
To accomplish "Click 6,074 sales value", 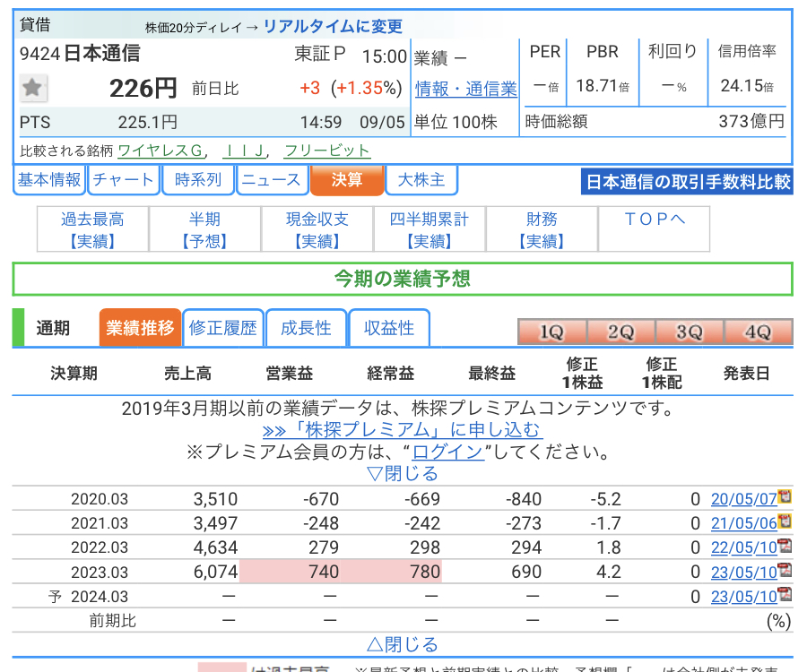I will [x=215, y=572].
